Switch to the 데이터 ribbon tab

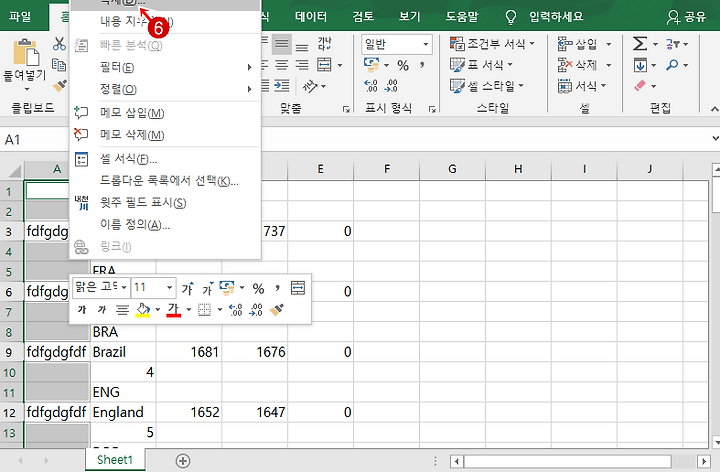pyautogui.click(x=311, y=17)
